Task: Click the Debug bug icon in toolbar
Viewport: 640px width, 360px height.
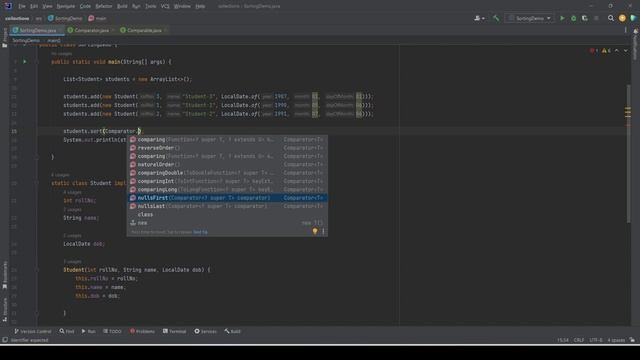Action: point(573,18)
